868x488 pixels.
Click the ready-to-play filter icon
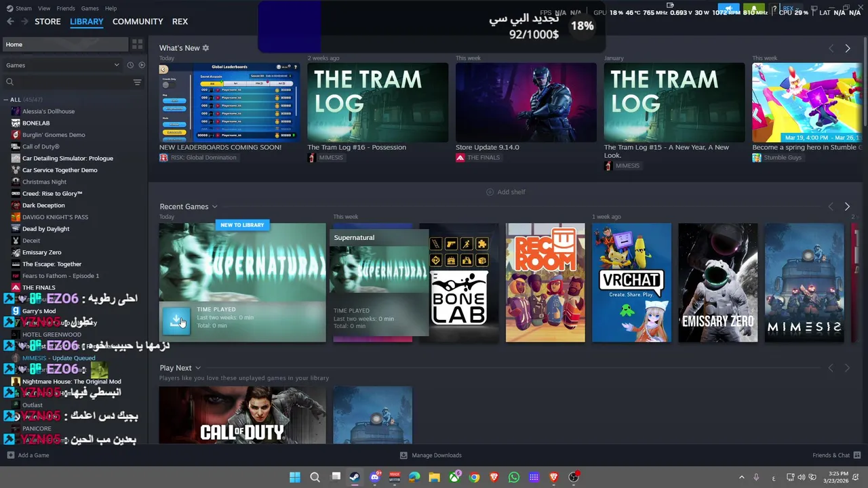pos(142,65)
